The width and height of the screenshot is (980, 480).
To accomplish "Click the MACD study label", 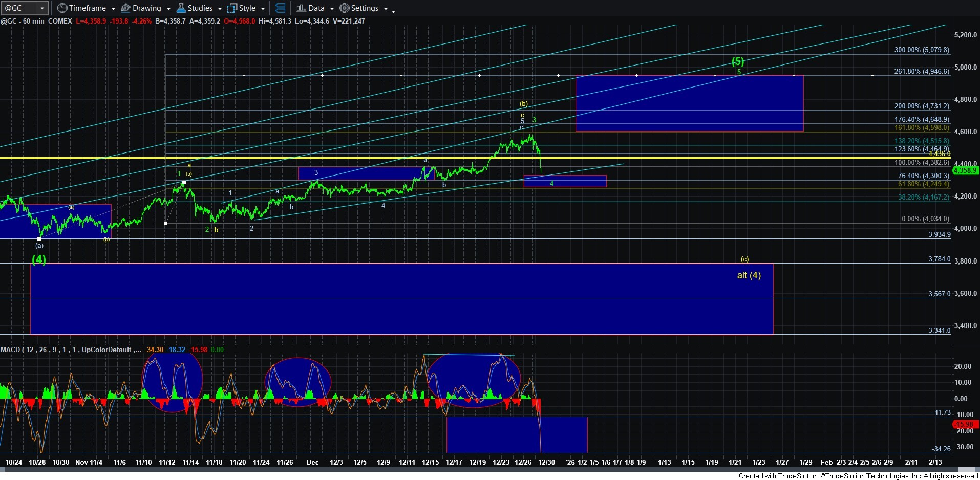I will pos(10,350).
